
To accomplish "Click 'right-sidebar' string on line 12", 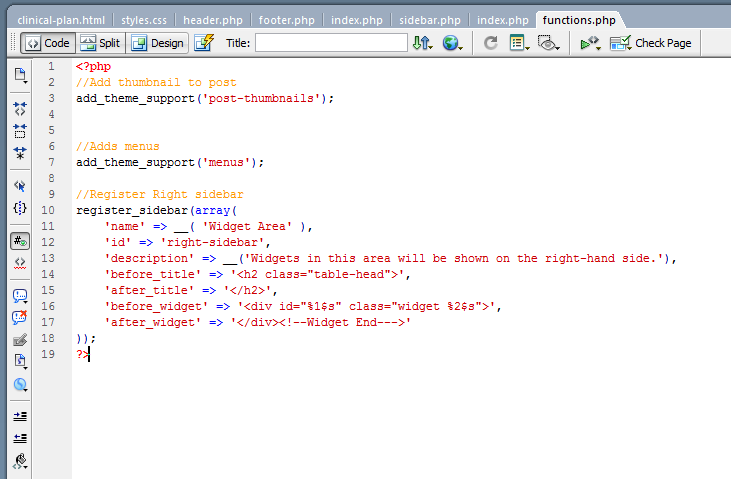I will coord(213,243).
